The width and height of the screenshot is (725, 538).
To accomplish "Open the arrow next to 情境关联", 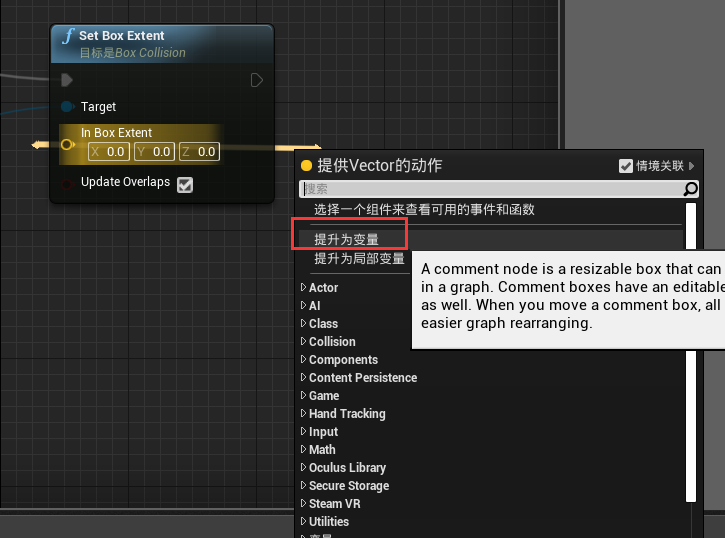I will 691,166.
